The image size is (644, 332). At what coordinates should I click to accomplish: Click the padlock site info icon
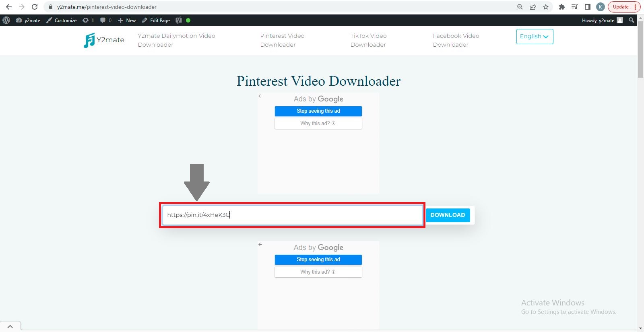point(51,7)
